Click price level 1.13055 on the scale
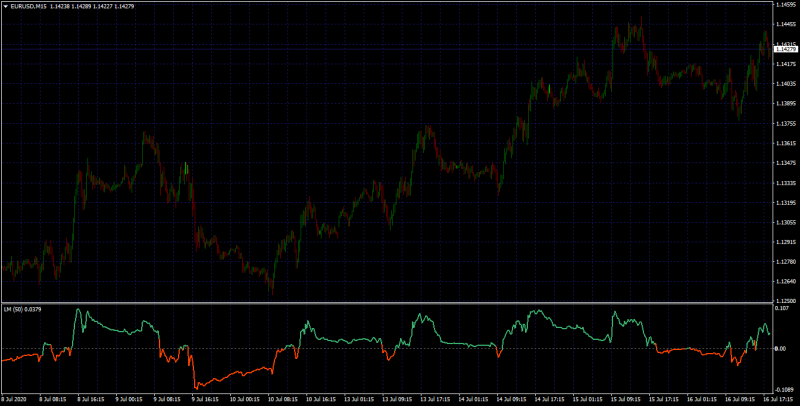 786,223
